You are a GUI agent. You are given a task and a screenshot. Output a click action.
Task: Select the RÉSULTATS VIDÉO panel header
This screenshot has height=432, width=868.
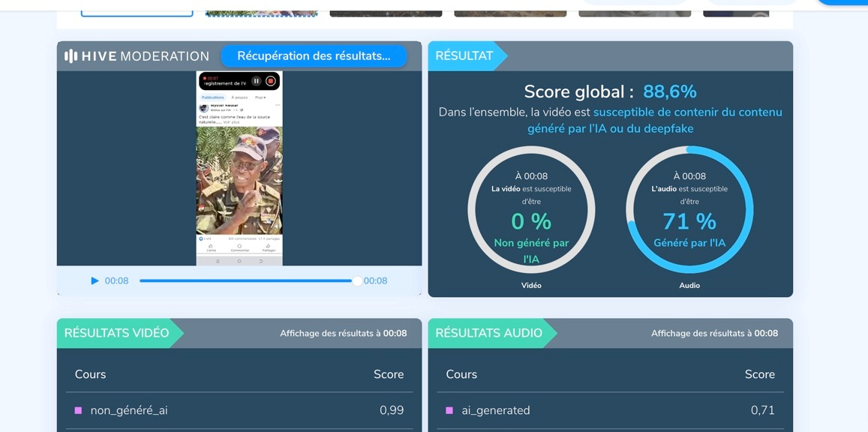coord(117,333)
